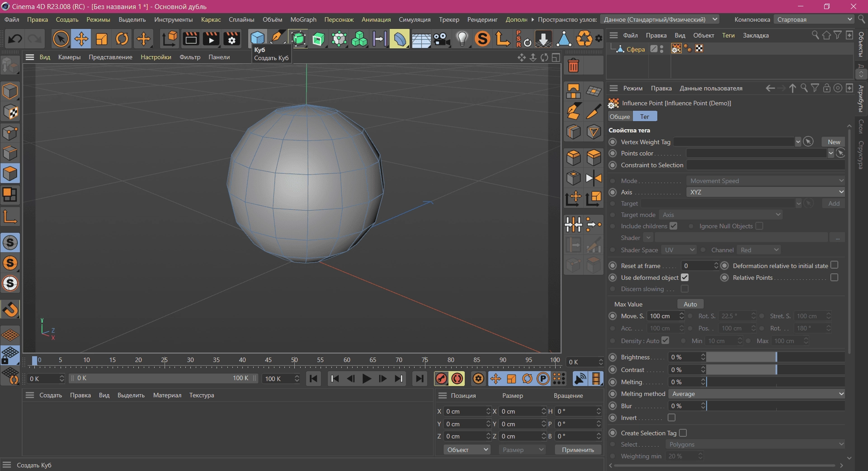
Task: Click the Spline Pen icon
Action: pyautogui.click(x=278, y=39)
